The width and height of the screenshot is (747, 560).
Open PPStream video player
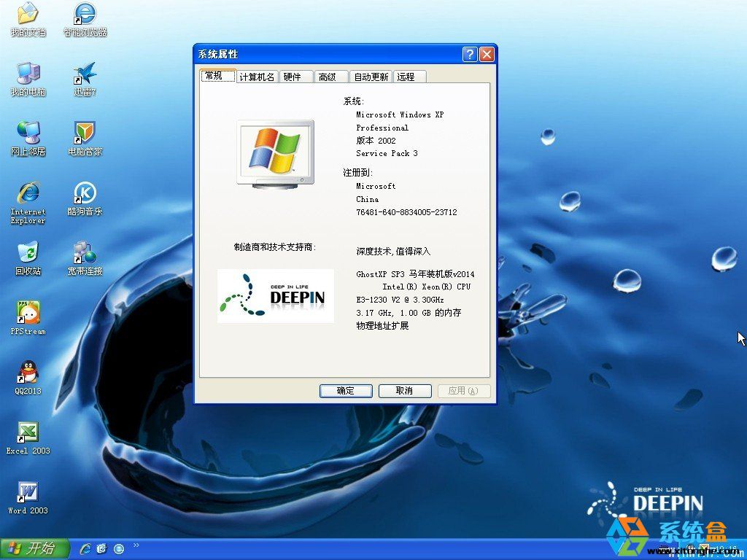click(x=28, y=314)
